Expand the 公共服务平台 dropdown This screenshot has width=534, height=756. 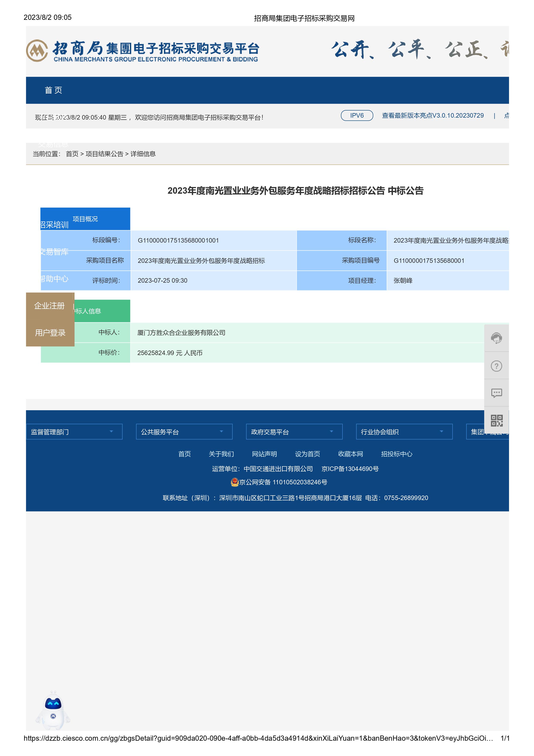coord(184,432)
